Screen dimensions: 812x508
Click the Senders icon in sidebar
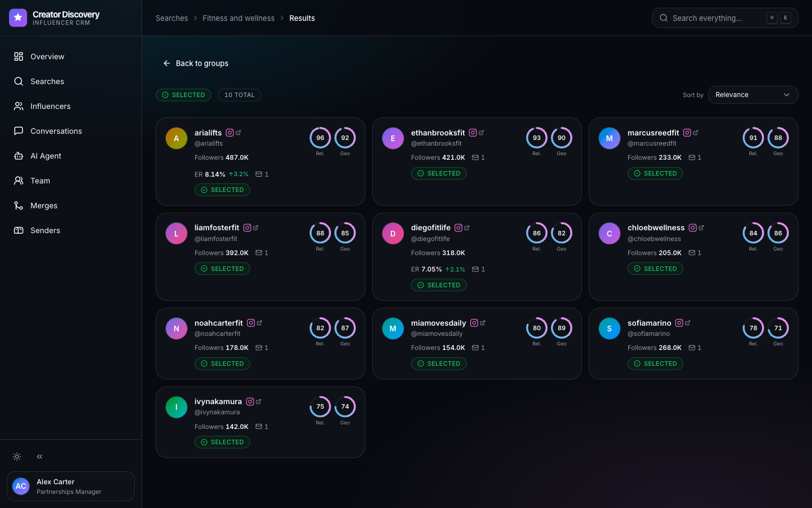pyautogui.click(x=19, y=230)
